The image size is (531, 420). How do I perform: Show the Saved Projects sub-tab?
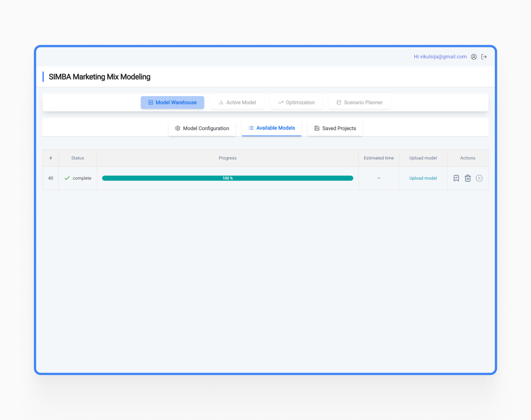click(335, 128)
